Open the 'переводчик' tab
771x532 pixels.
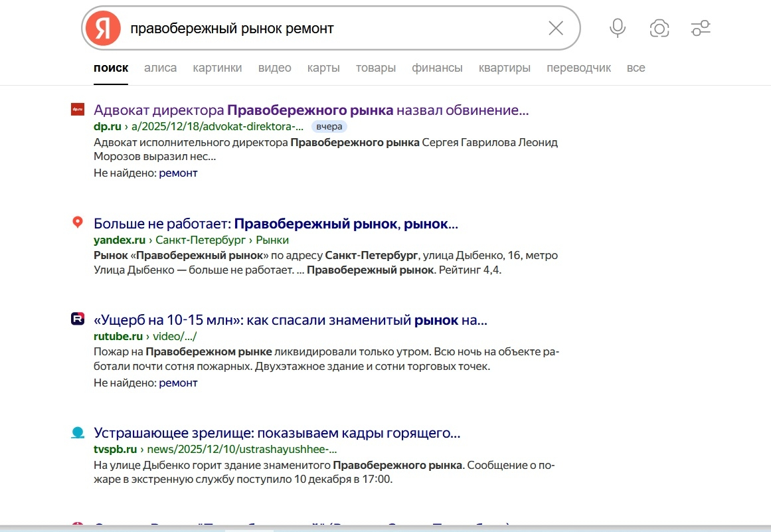[x=578, y=68]
